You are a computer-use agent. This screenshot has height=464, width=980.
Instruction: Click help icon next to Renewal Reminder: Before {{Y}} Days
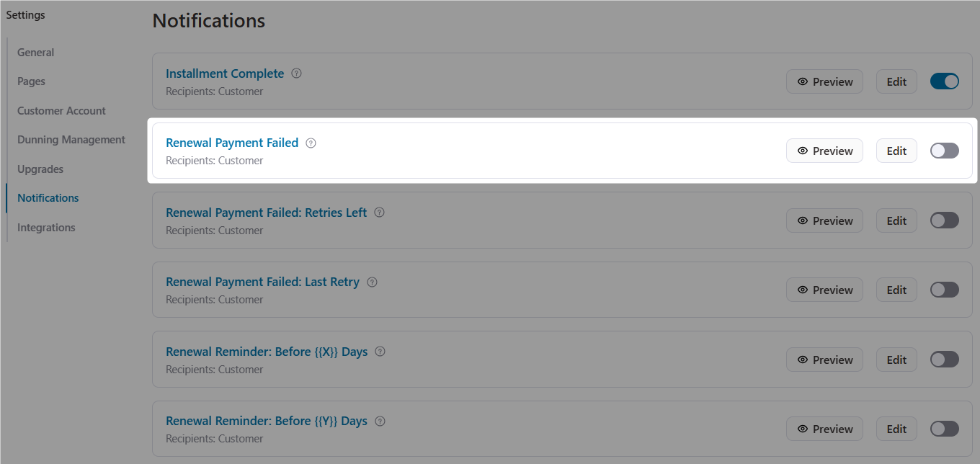pyautogui.click(x=380, y=420)
